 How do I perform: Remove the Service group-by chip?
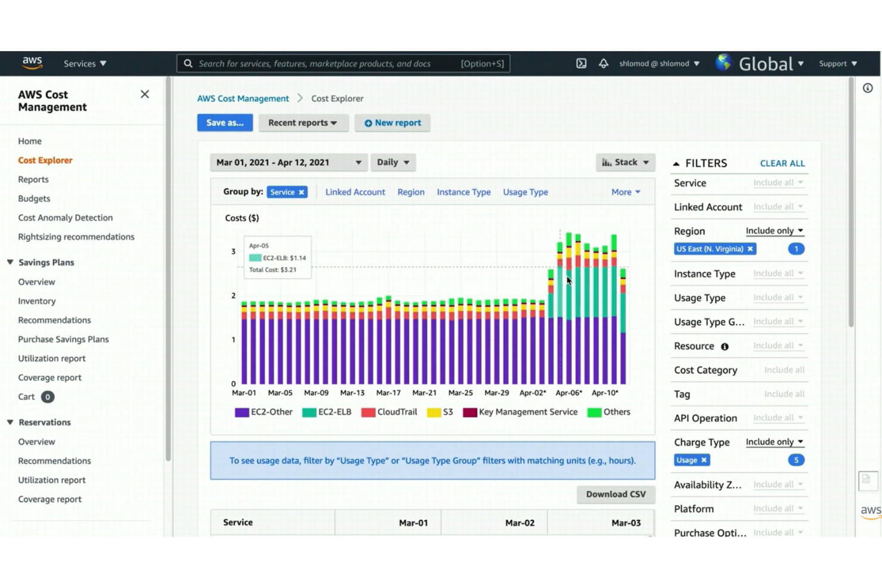click(302, 192)
